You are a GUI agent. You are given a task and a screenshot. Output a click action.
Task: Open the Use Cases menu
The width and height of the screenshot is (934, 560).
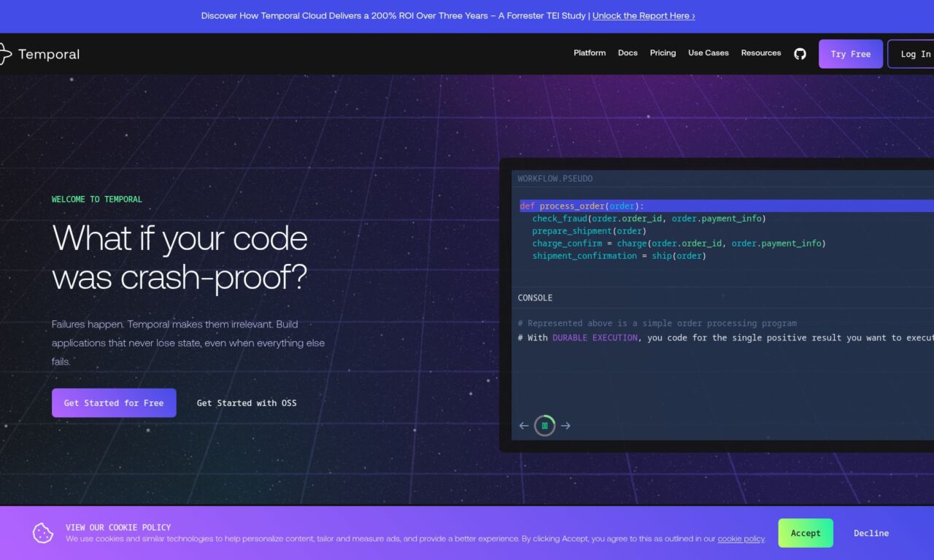(709, 53)
